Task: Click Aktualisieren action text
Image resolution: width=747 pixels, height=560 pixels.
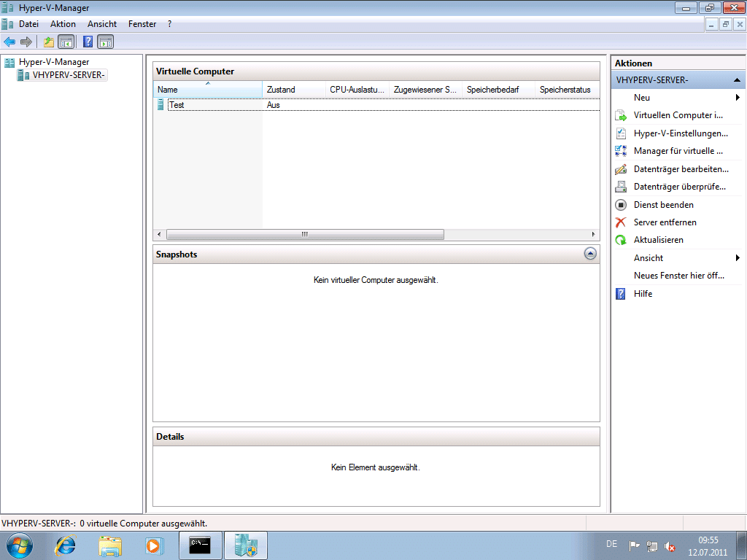Action: pyautogui.click(x=659, y=240)
